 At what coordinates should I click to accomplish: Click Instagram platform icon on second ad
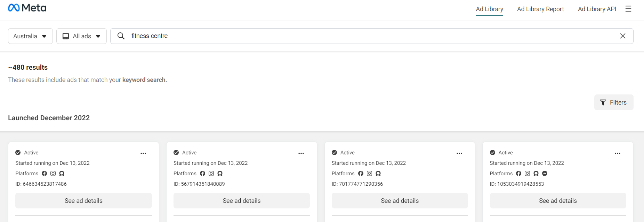coord(211,174)
